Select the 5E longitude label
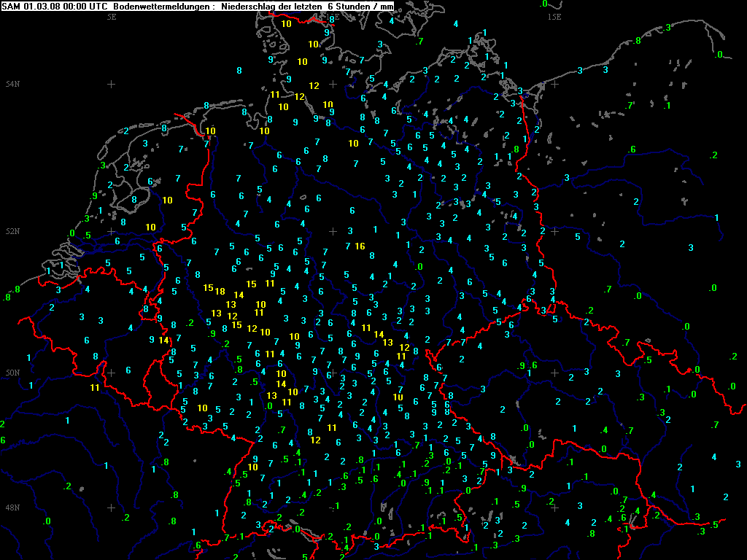 [112, 16]
